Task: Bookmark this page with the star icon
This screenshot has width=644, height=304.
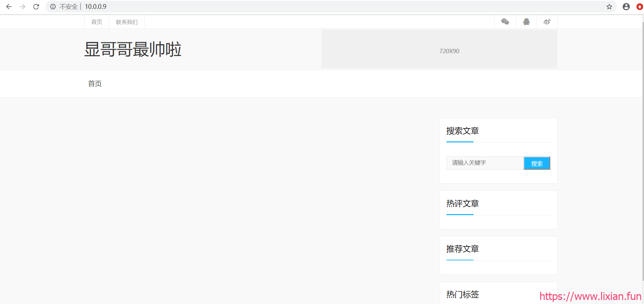Action: coord(609,6)
